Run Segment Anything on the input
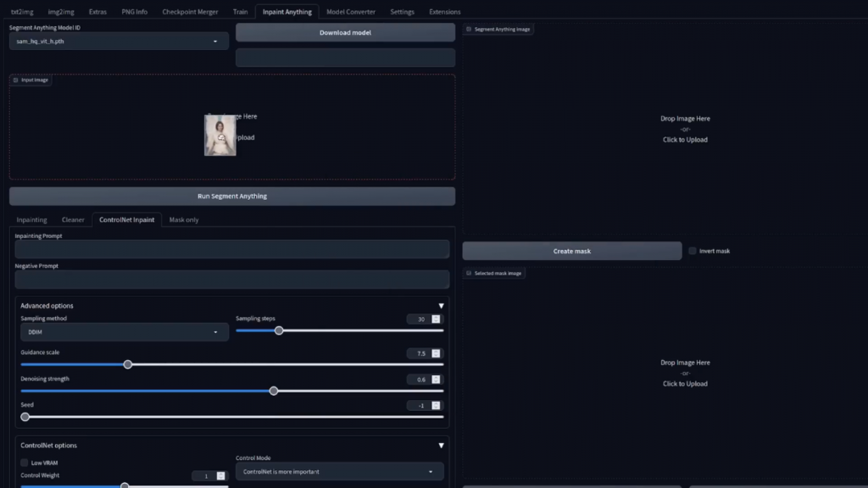The width and height of the screenshot is (868, 488). (232, 196)
